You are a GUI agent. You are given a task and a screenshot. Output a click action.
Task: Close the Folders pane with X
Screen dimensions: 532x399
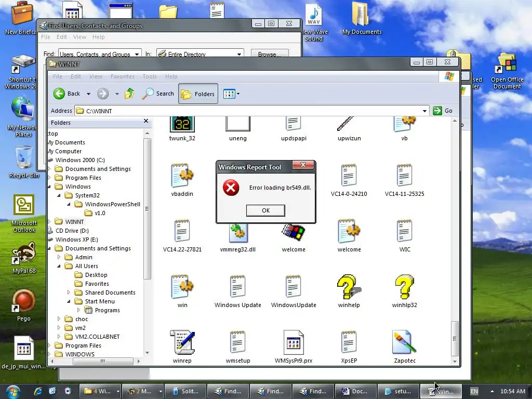146,121
